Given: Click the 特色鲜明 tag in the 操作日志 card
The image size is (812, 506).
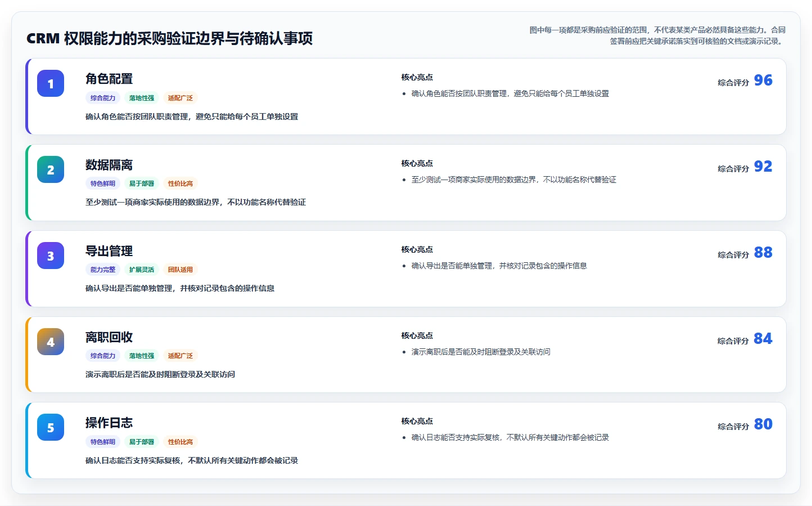Looking at the screenshot, I should 103,442.
